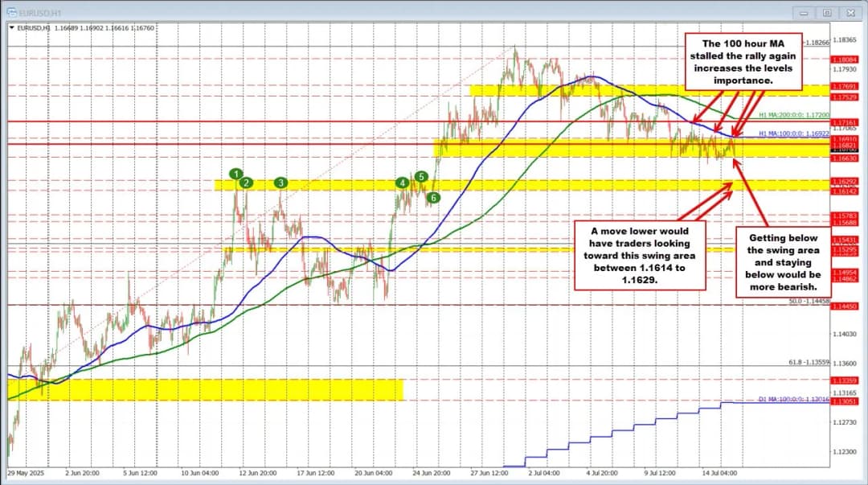Select the green circle marker numbered 1
868x485 pixels.
235,174
